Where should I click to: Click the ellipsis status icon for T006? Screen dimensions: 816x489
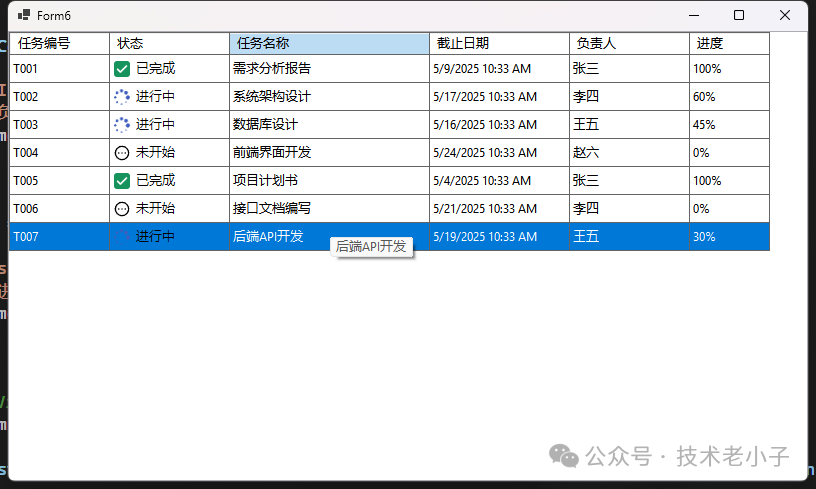122,209
